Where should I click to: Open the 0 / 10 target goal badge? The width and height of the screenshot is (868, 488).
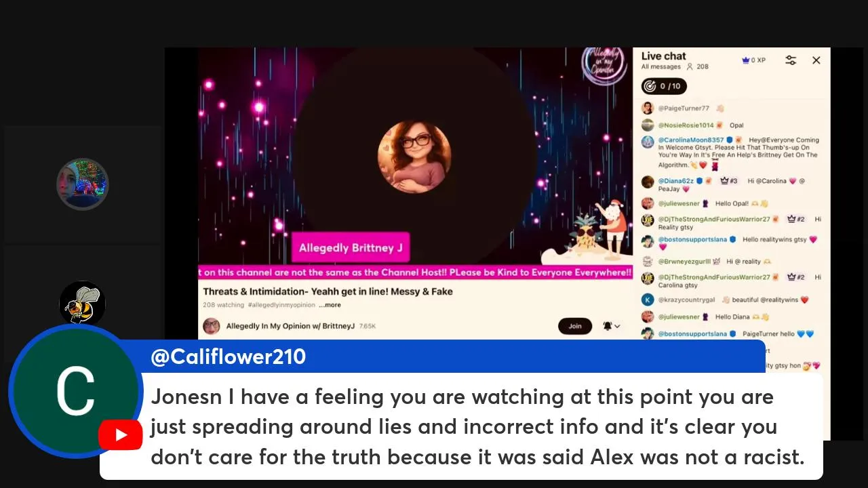click(664, 86)
